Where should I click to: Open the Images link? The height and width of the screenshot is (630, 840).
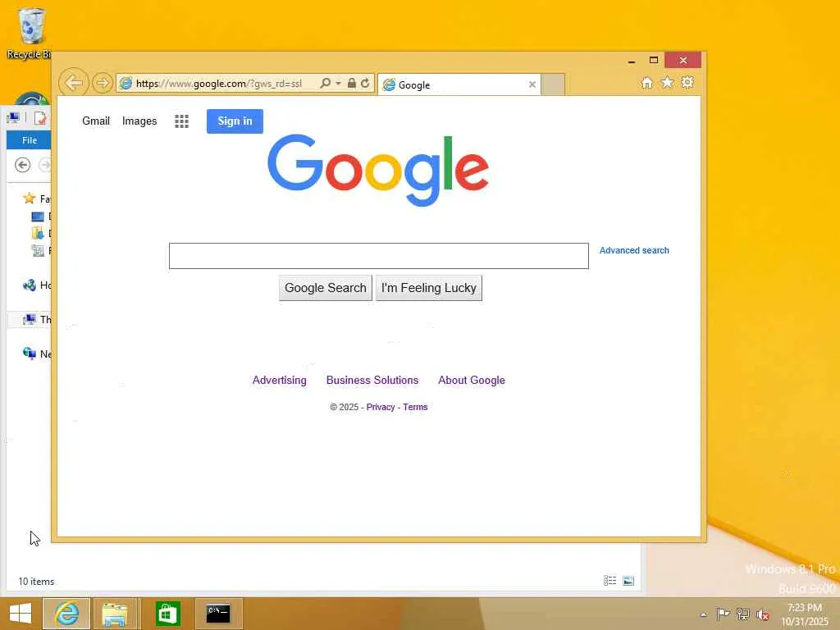139,121
